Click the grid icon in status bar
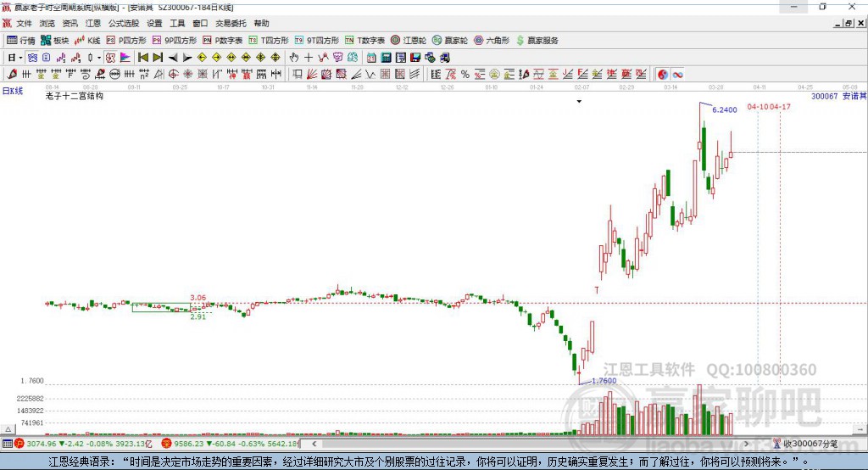 point(7,444)
